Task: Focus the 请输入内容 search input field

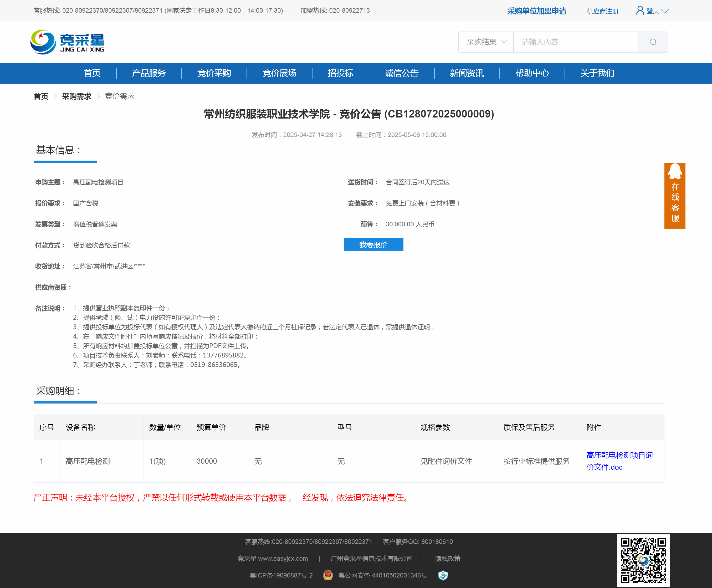Action: (x=575, y=42)
